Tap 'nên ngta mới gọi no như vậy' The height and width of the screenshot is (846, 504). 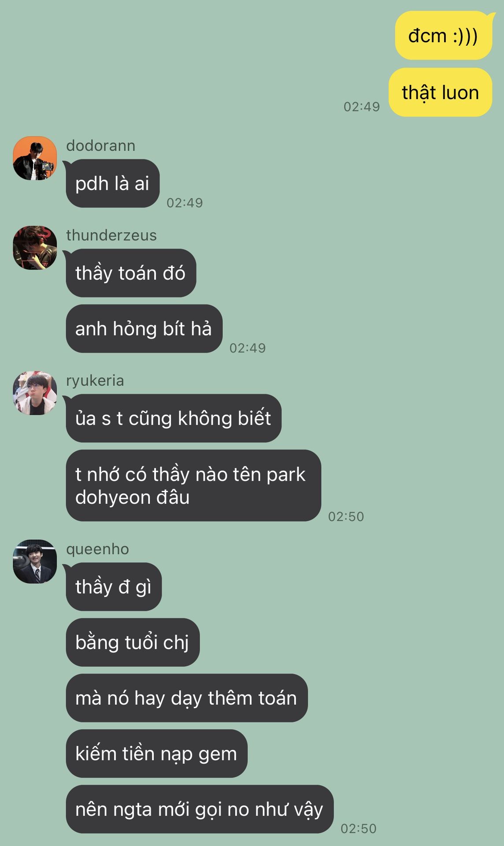(200, 809)
